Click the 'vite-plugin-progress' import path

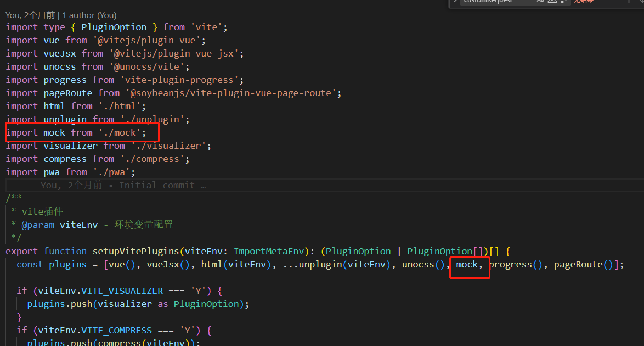point(179,80)
